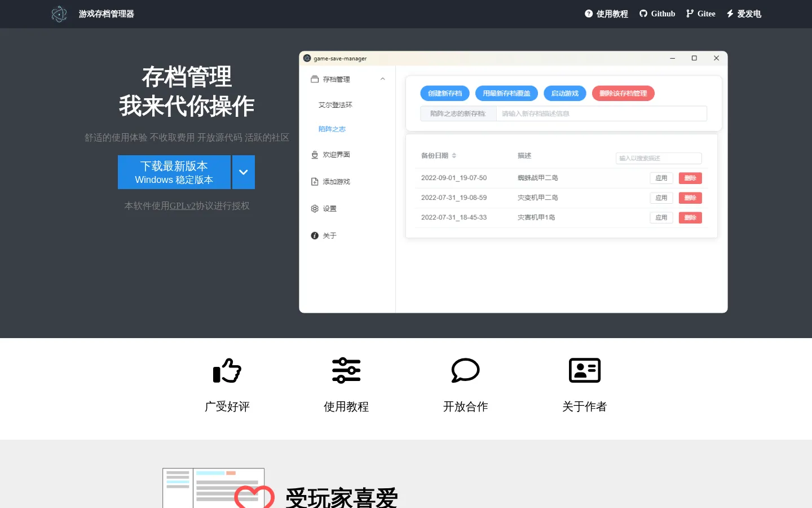Click 删除 for the 2022-09-01_19-07-50 row
This screenshot has height=508, width=812.
point(690,178)
